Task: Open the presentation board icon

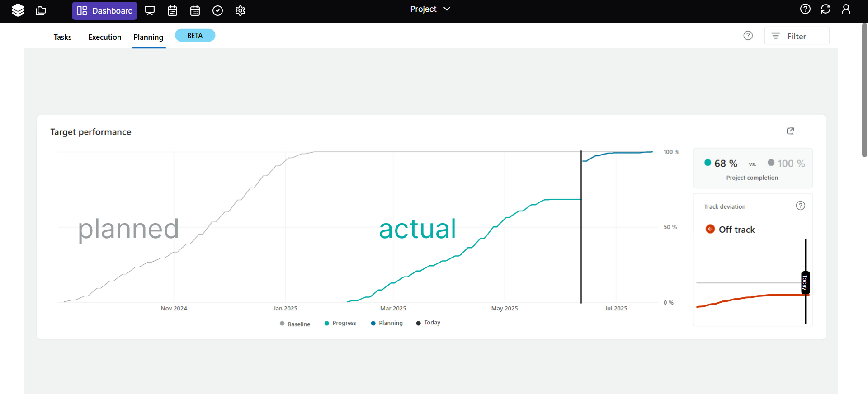Action: click(150, 10)
